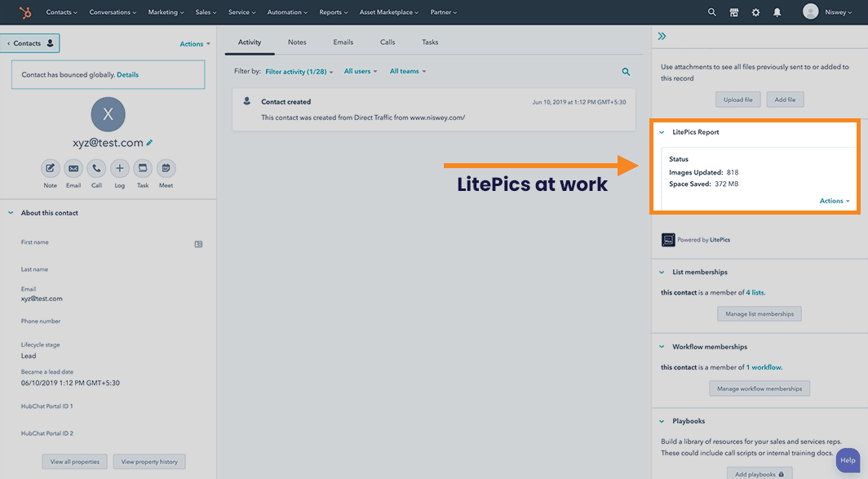This screenshot has width=868, height=479.
Task: Open the contact Actions dropdown
Action: coord(195,44)
